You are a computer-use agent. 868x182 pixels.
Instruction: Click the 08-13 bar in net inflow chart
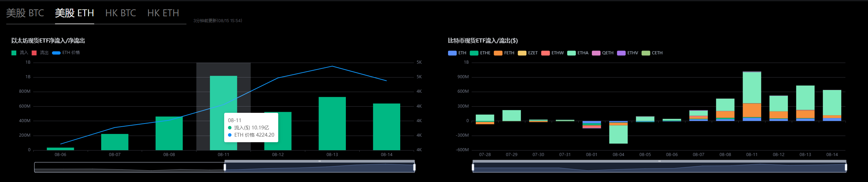(332, 124)
